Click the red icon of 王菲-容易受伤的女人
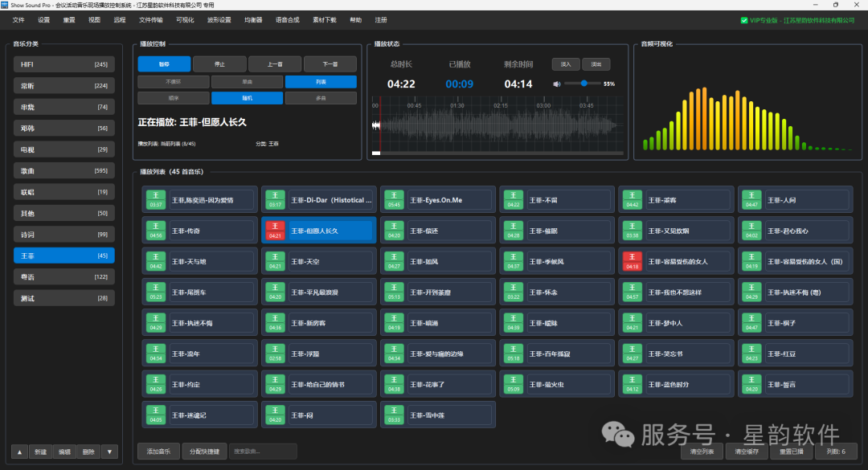 pos(632,261)
